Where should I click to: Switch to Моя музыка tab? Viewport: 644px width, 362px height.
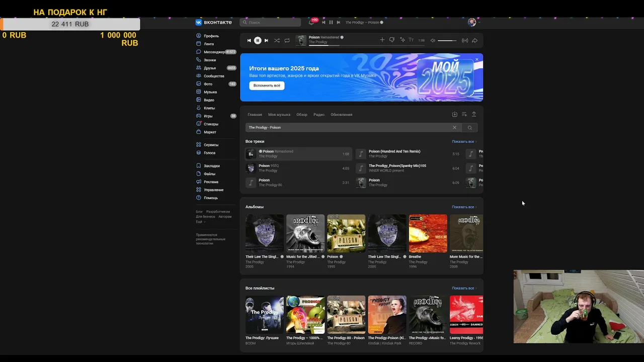pos(279,115)
